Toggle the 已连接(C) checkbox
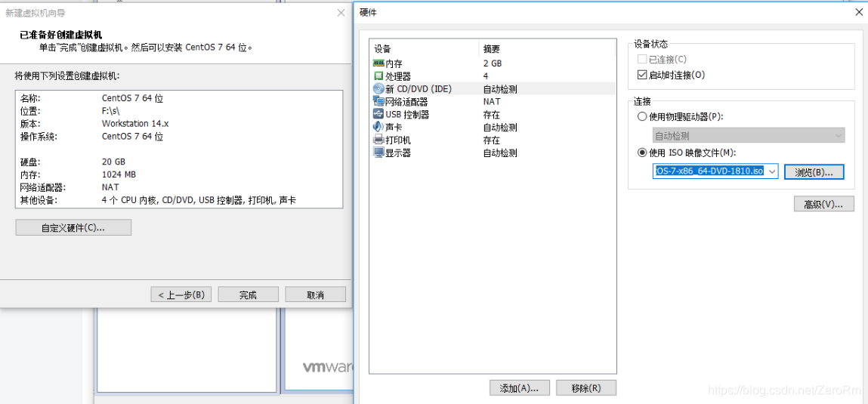The image size is (868, 404). pos(642,59)
